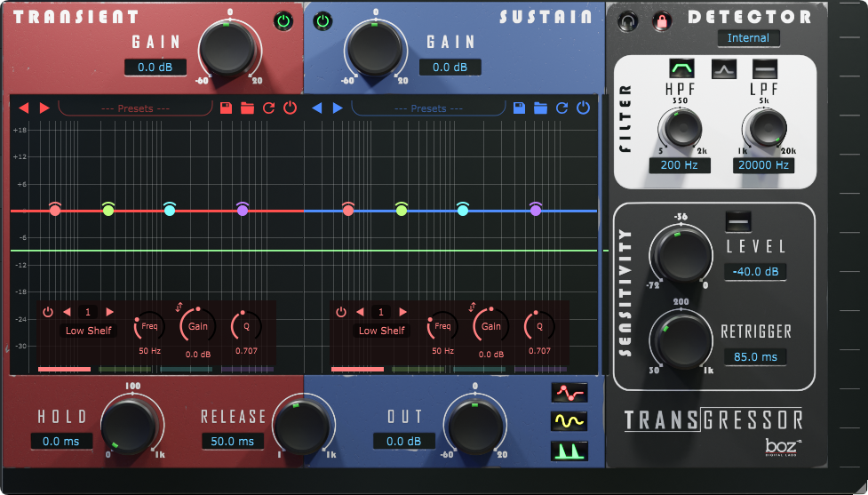Go to previous preset in red EQ
Image resolution: width=868 pixels, height=495 pixels.
pyautogui.click(x=23, y=108)
